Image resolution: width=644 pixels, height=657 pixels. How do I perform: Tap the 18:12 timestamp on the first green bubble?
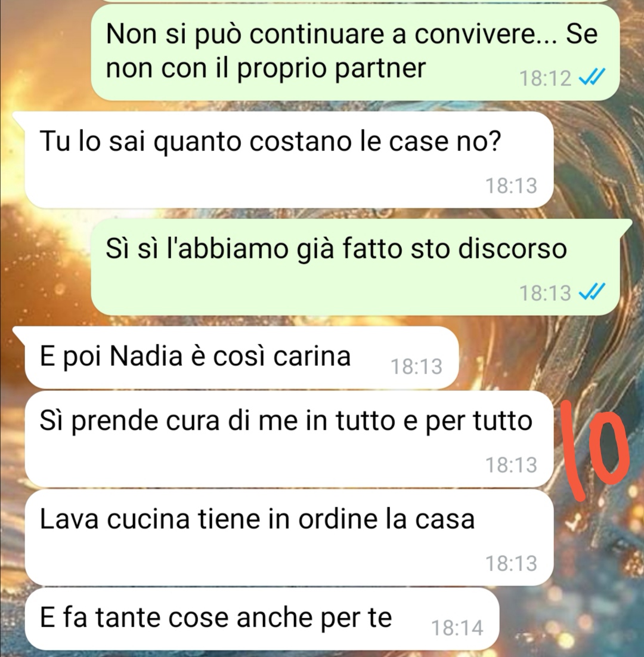tap(545, 78)
